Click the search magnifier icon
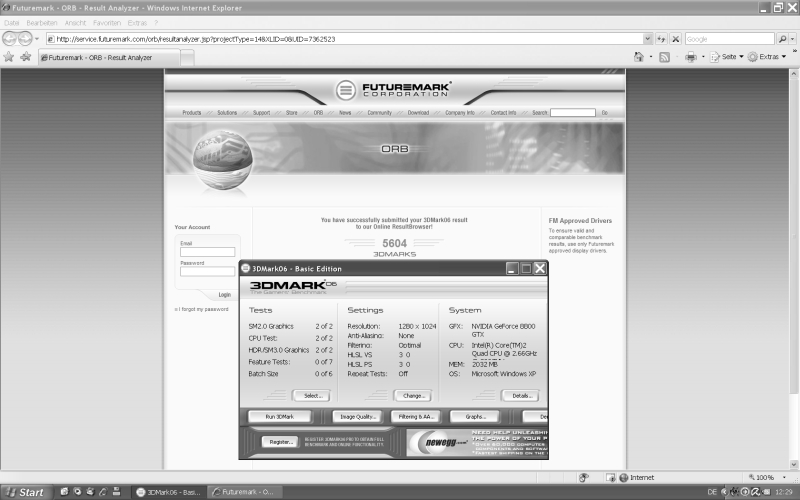This screenshot has height=500, width=800. pos(782,39)
